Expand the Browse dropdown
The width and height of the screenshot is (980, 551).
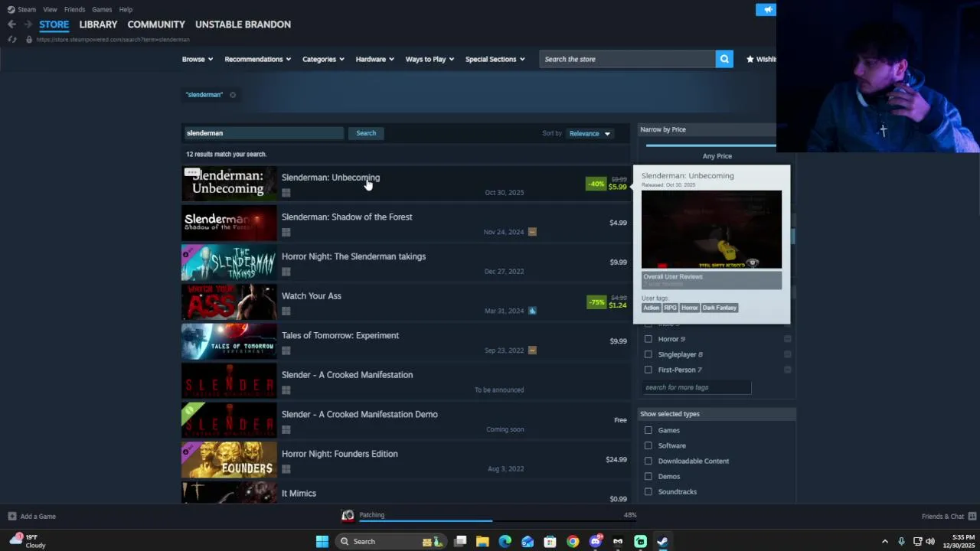point(198,59)
